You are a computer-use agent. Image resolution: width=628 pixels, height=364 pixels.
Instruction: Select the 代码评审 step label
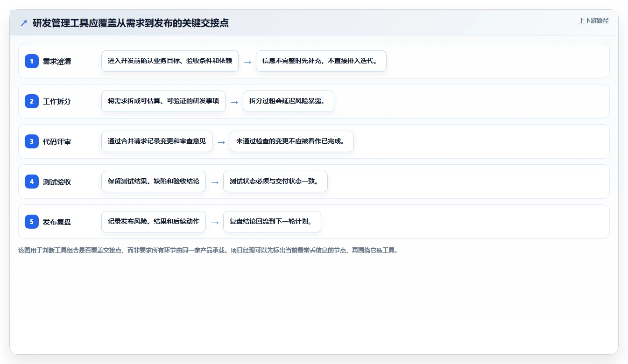point(57,141)
